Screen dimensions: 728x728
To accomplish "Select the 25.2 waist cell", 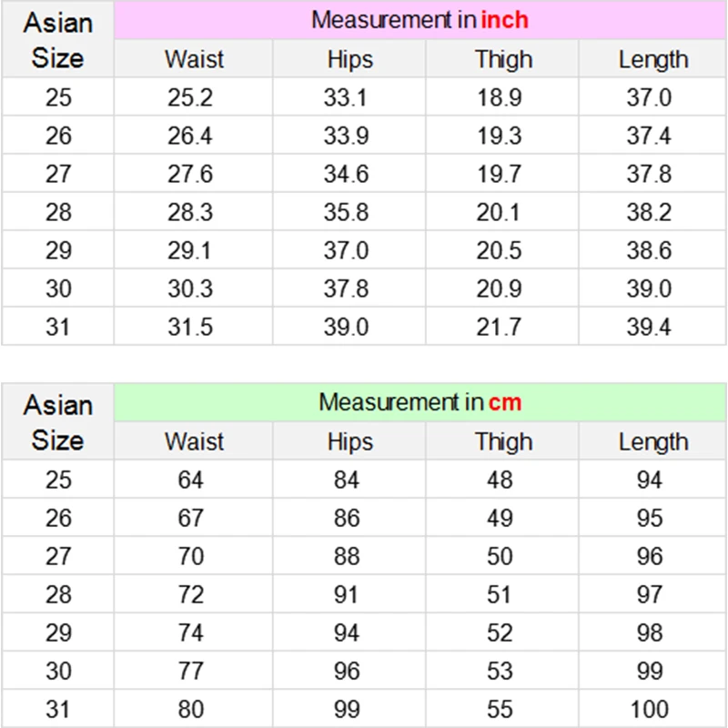I will [194, 97].
